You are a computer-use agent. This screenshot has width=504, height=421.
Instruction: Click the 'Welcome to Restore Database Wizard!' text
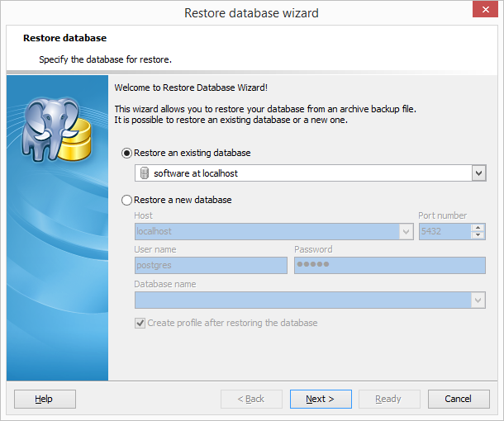[191, 88]
